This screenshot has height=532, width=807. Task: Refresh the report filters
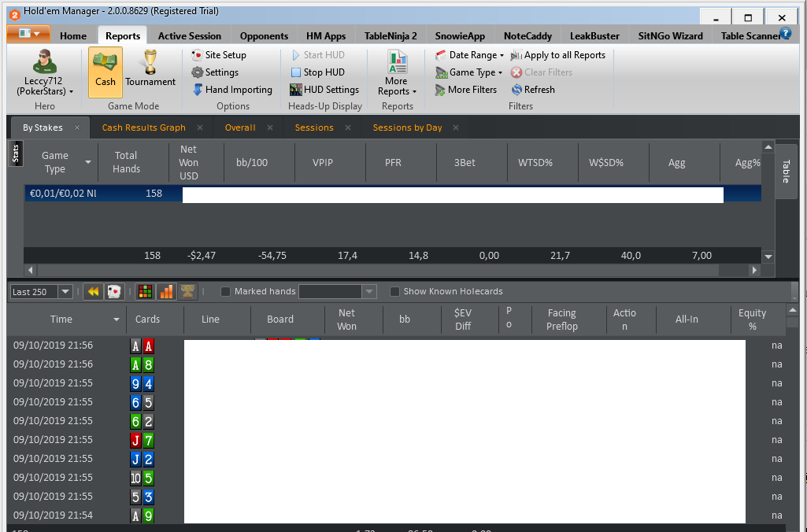tap(533, 90)
